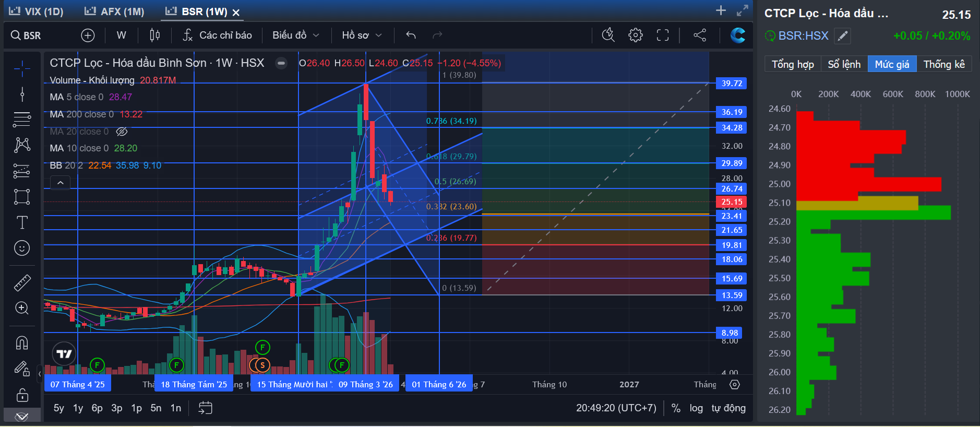Select the crosshair cursor tool

[x=22, y=68]
